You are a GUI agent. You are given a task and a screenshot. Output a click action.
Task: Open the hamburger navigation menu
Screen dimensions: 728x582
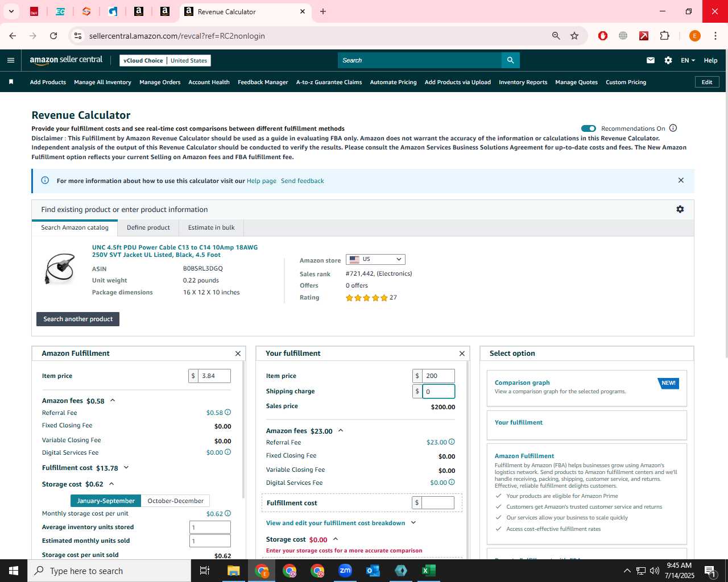(11, 60)
